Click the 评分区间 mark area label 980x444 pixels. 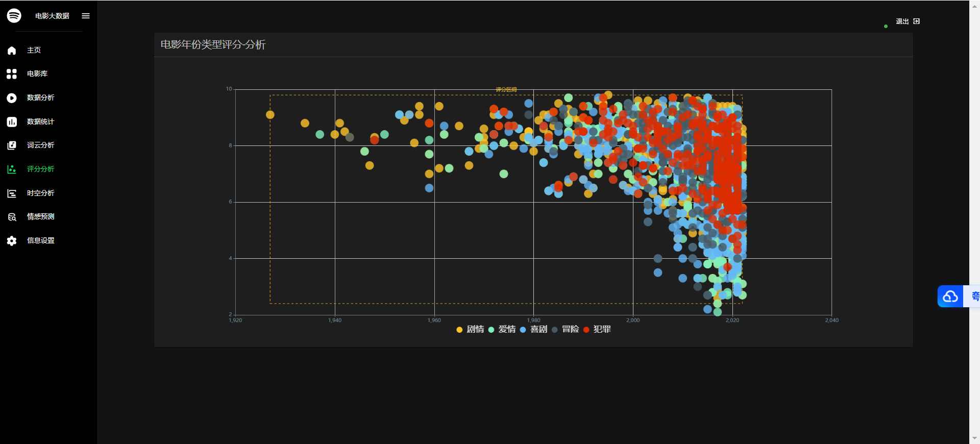(x=506, y=89)
